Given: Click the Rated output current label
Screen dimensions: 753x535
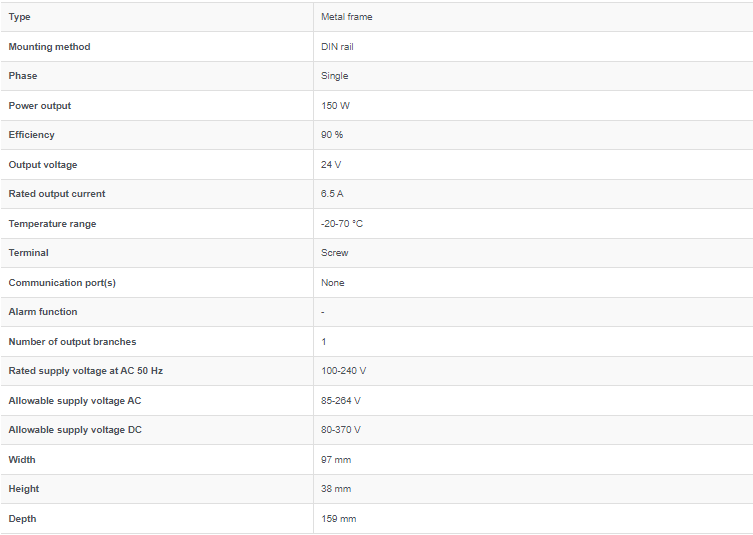Looking at the screenshot, I should pyautogui.click(x=57, y=194).
